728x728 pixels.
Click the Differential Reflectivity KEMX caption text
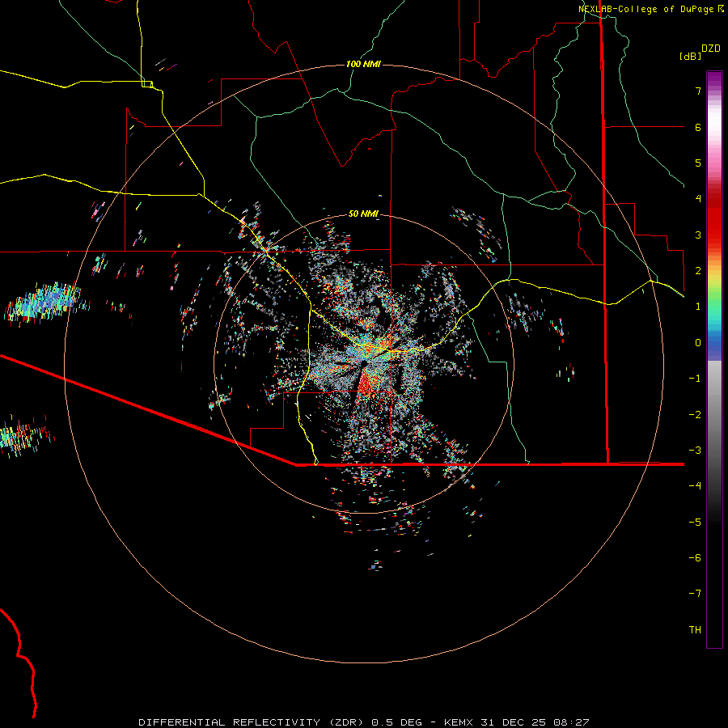click(364, 722)
